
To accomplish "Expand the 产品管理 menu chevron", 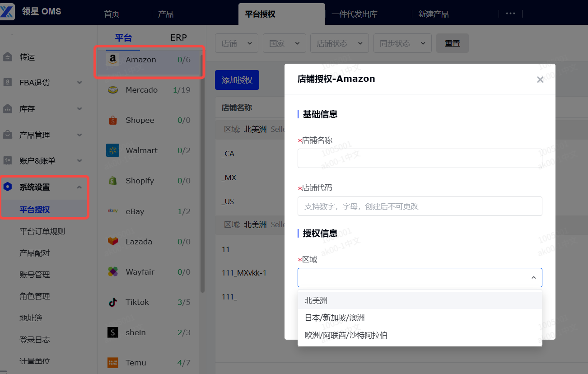I will click(x=79, y=135).
